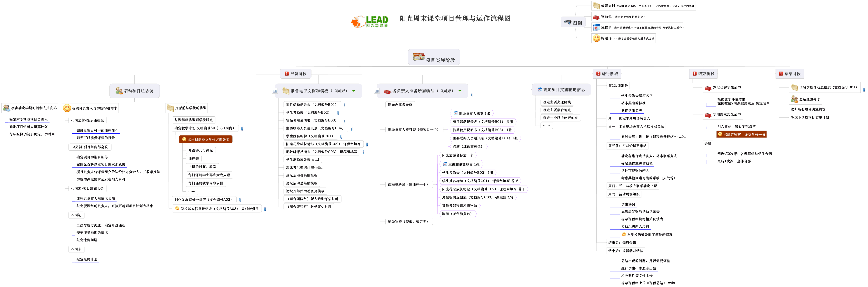Image resolution: width=868 pixels, height=287 pixels.
Task: Open green dropdown arrow on 各负责人准备所需物品
Action: [x=460, y=91]
